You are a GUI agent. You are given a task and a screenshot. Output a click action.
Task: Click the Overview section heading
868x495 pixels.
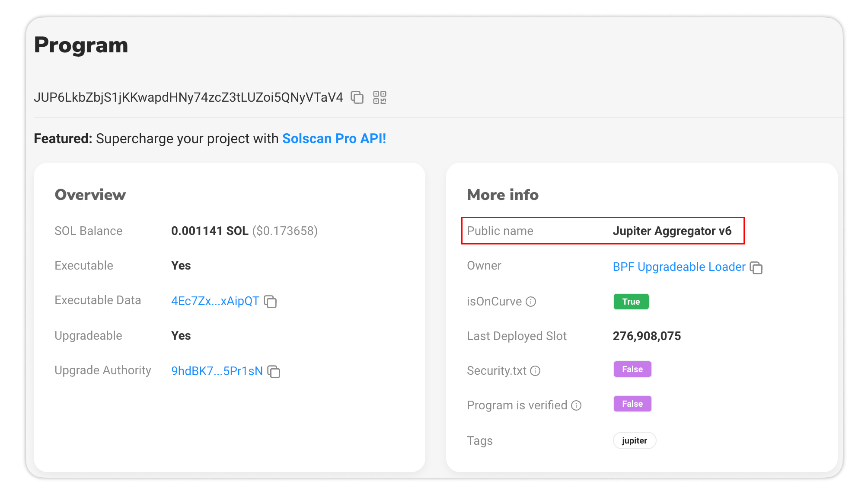(90, 195)
